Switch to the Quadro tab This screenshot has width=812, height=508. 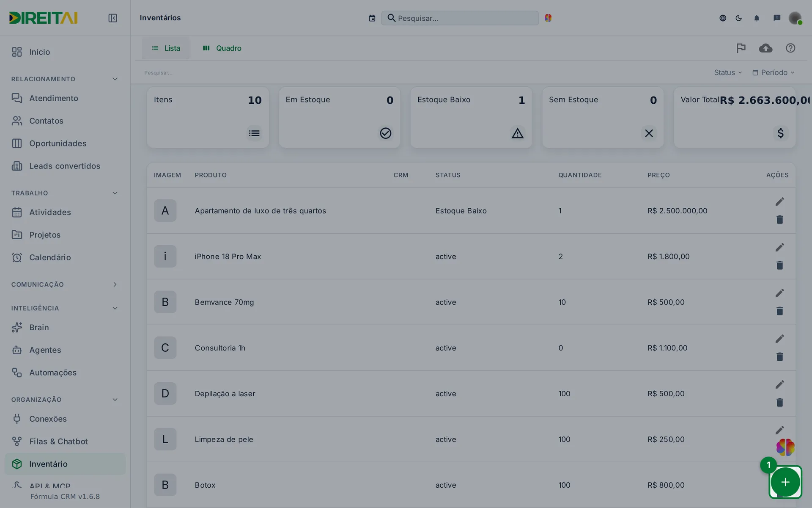click(222, 48)
